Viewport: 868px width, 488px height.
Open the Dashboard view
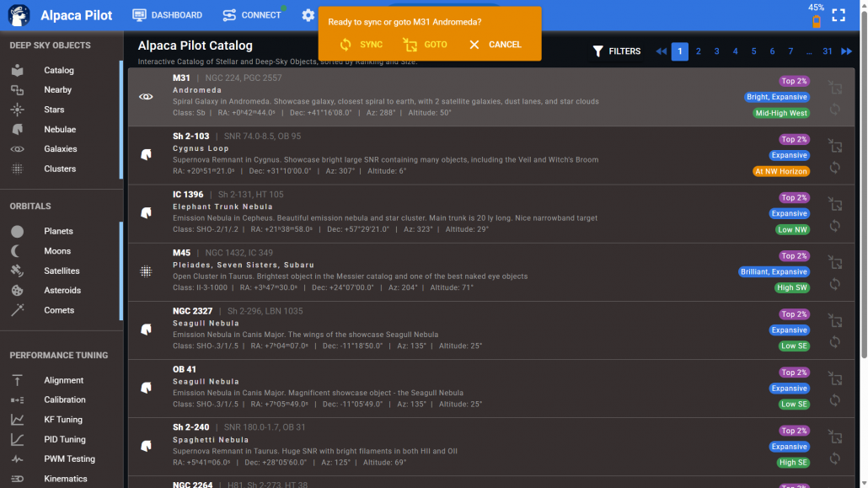tap(168, 15)
